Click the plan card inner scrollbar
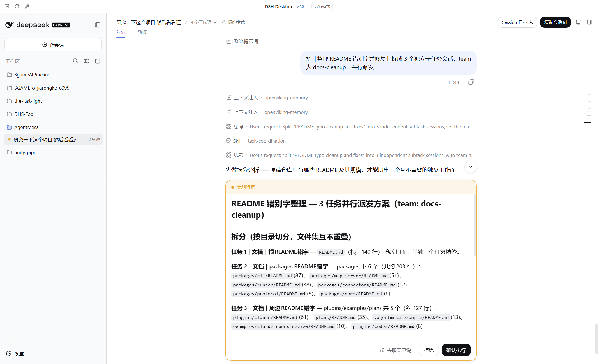Screen dimensions: 598x364 coord(475,224)
